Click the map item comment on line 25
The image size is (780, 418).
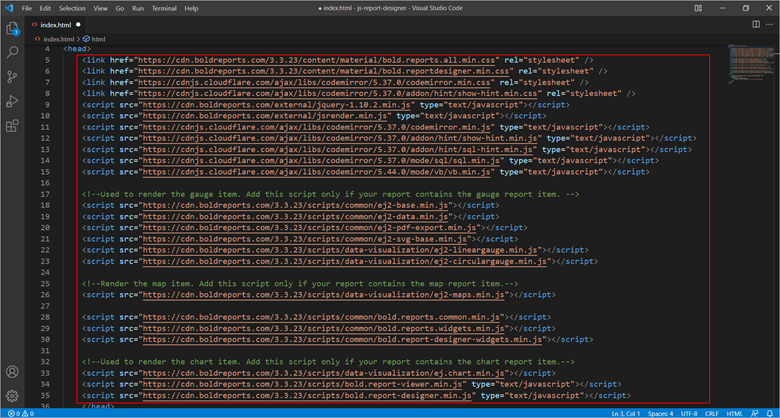[300, 284]
